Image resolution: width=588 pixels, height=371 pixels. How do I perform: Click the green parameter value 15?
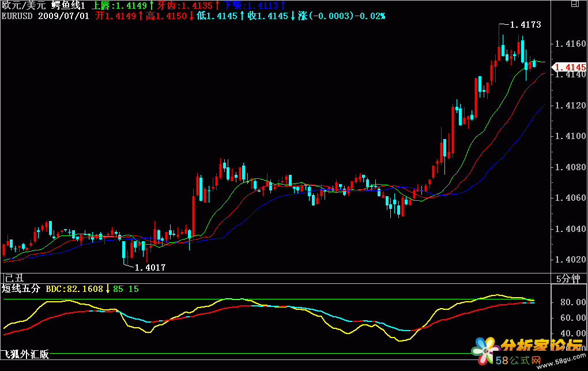tap(134, 288)
